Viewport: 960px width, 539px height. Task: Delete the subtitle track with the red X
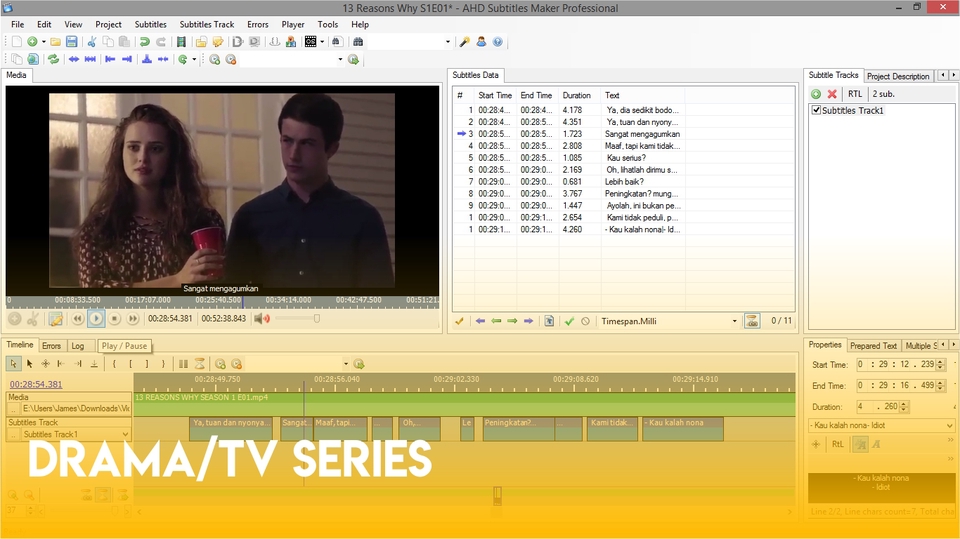(832, 94)
